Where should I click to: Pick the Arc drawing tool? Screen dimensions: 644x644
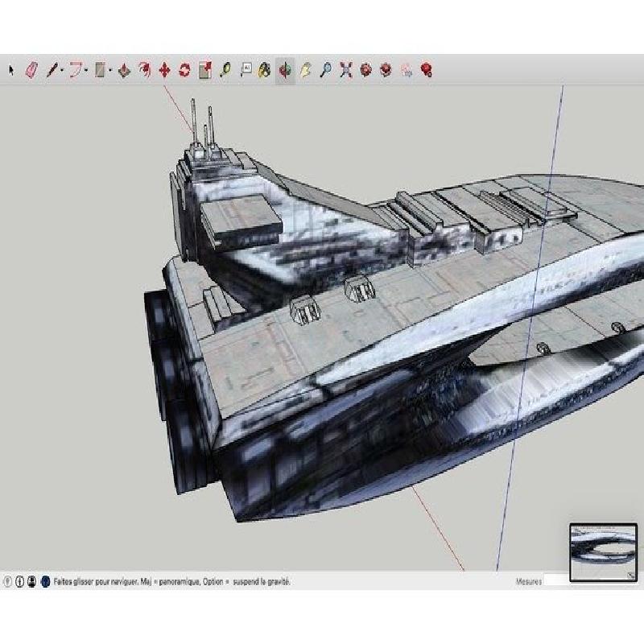click(76, 70)
